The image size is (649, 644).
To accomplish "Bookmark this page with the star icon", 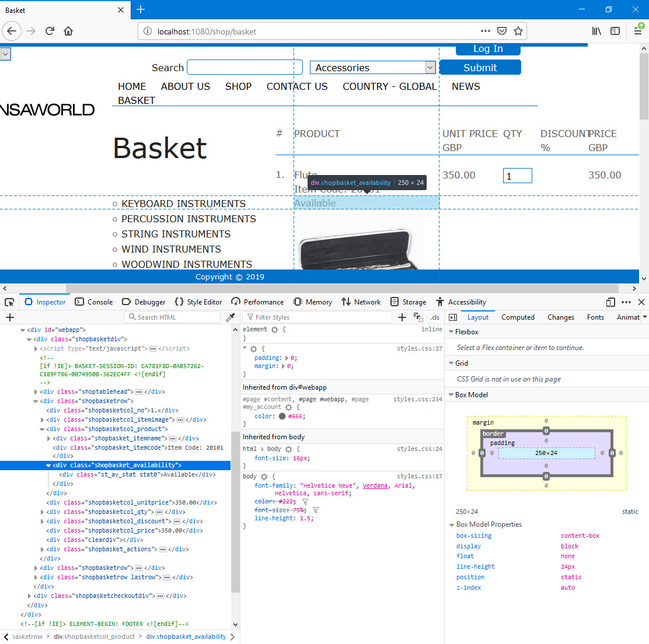I will coord(518,31).
